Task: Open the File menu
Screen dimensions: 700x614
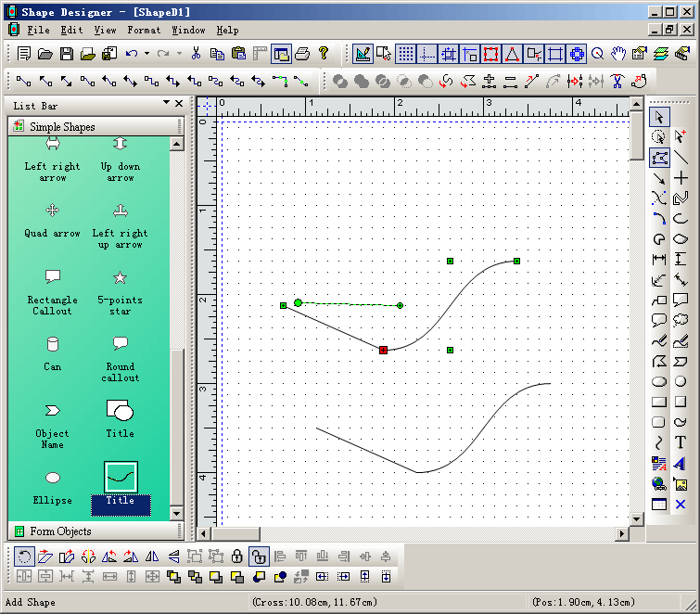Action: tap(38, 30)
